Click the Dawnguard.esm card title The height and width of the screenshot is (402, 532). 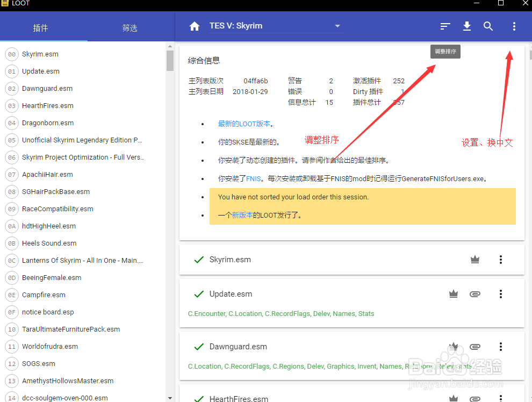click(238, 346)
